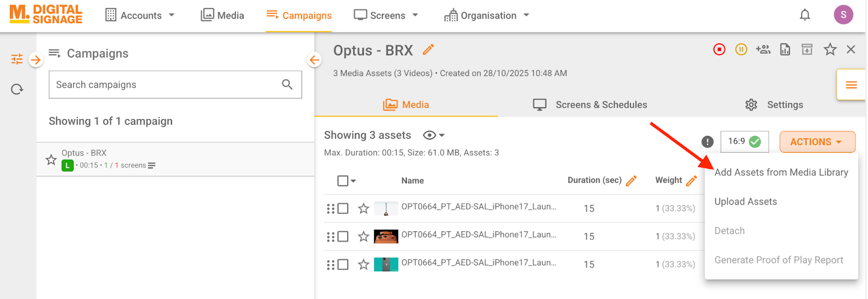Select Add Assets from Media Library

click(x=781, y=172)
